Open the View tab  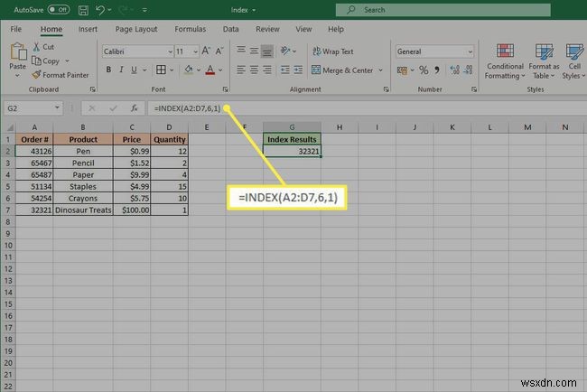point(303,29)
